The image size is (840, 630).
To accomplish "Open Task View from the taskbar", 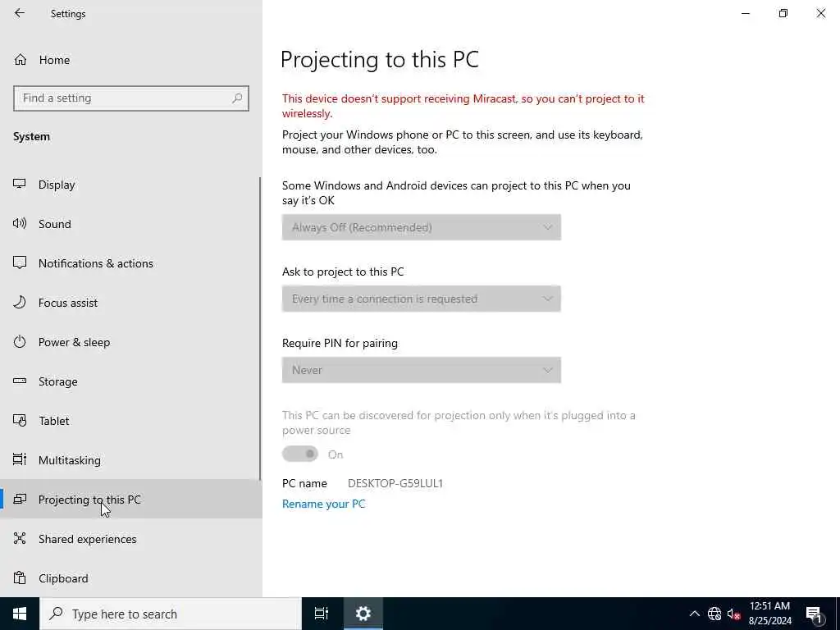I will 322,614.
